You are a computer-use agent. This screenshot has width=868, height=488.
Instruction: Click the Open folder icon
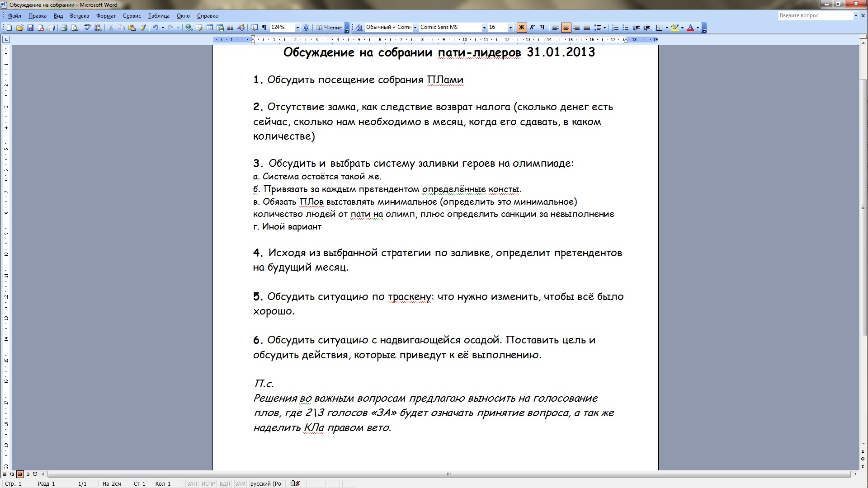coord(20,28)
